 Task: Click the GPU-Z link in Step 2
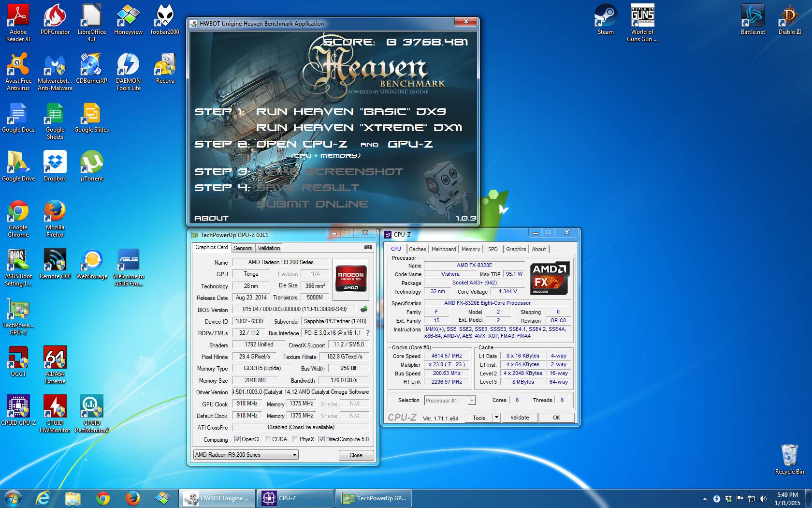[410, 144]
